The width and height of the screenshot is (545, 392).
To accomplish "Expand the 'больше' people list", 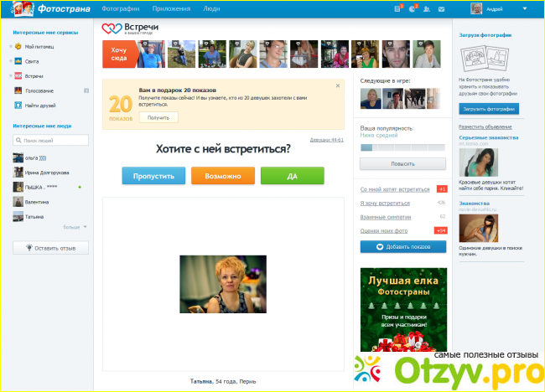I will [75, 226].
